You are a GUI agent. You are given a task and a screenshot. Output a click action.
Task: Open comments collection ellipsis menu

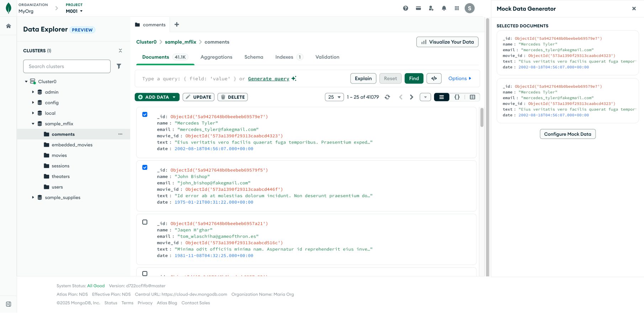pos(120,134)
